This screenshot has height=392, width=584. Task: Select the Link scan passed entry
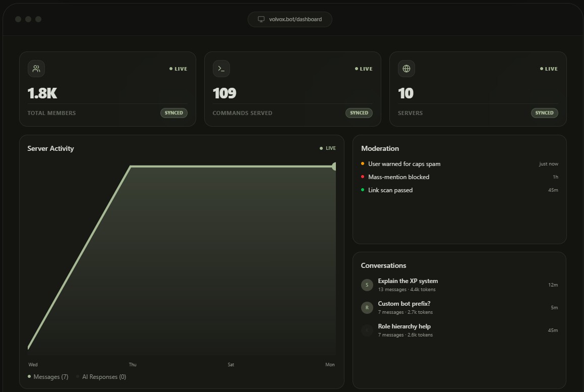(x=459, y=190)
